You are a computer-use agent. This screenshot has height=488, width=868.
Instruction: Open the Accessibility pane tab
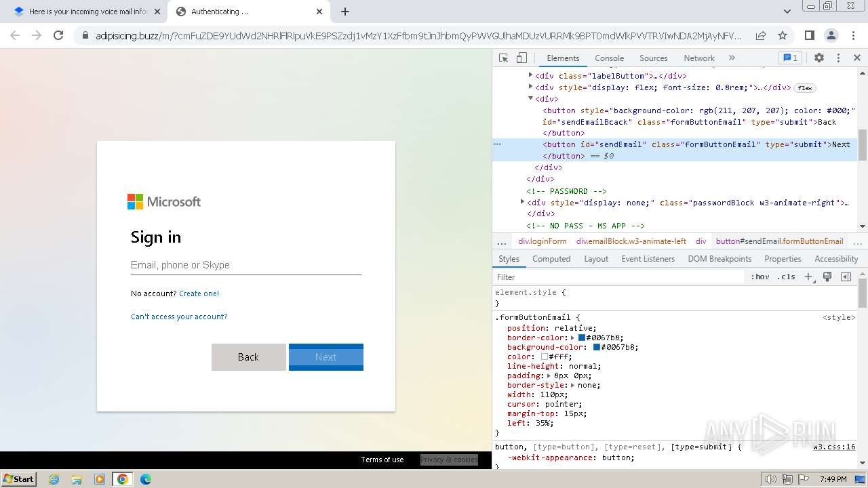tap(836, 259)
